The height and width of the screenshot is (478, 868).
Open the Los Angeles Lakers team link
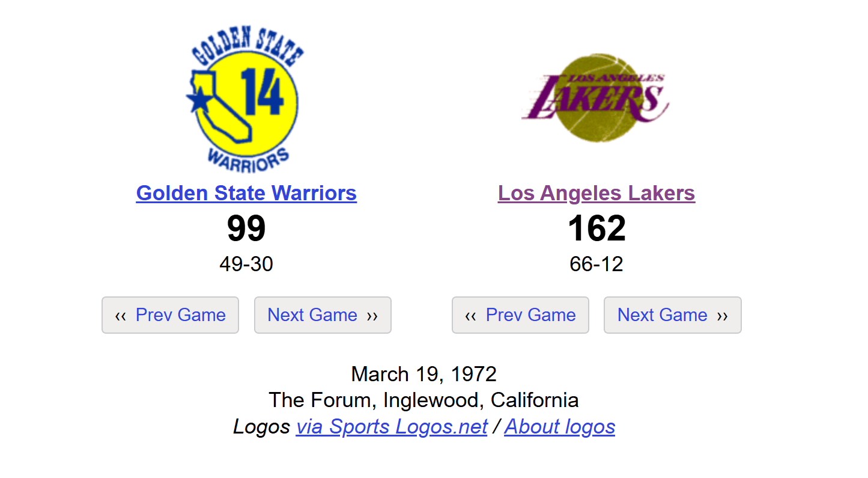pos(596,193)
